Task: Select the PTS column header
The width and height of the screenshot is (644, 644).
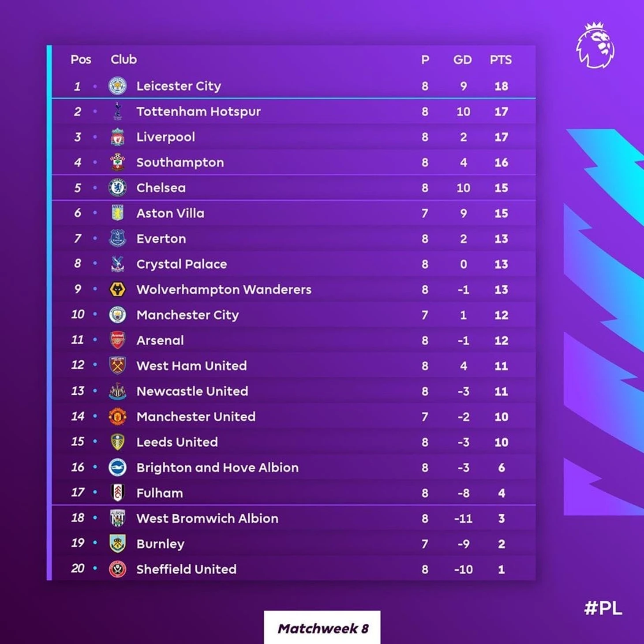Action: (x=501, y=60)
